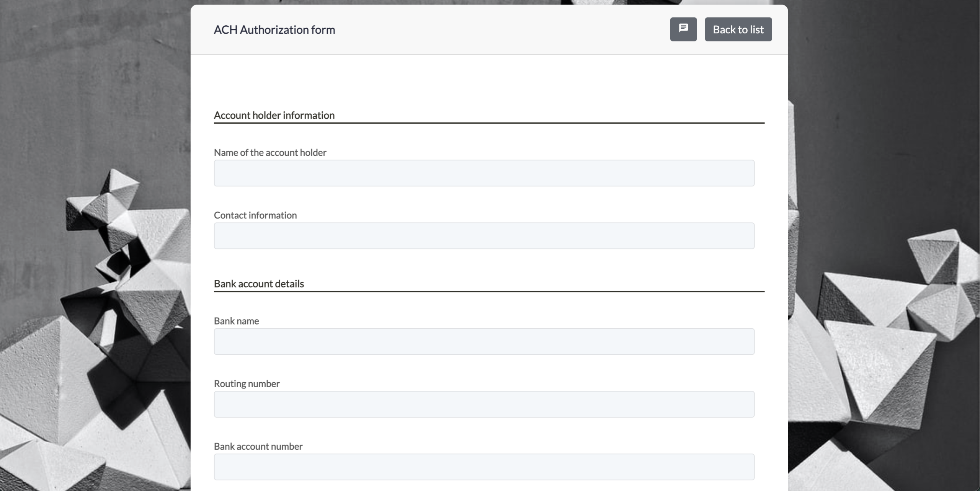Click the 'Account holder information' section heading

click(274, 115)
